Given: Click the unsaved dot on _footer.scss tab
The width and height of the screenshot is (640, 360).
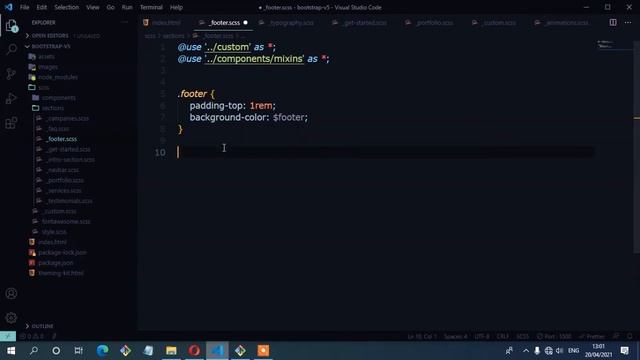Looking at the screenshot, I should (x=245, y=23).
